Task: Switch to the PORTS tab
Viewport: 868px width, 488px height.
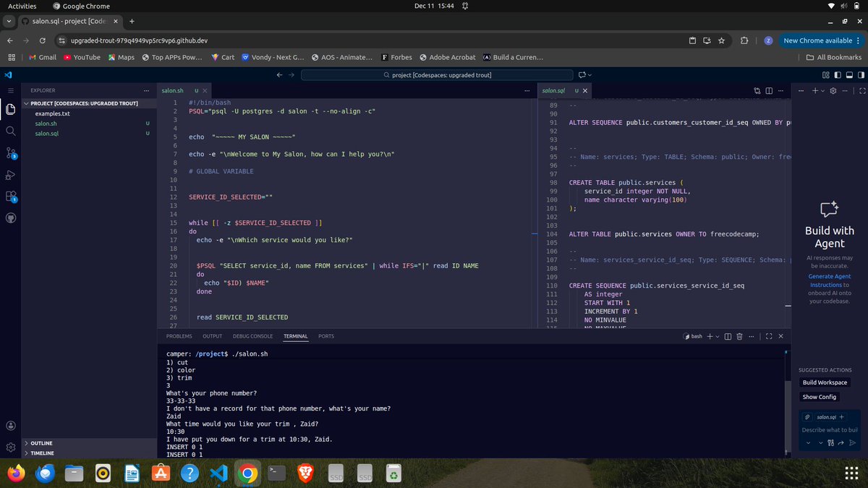Action: click(326, 336)
